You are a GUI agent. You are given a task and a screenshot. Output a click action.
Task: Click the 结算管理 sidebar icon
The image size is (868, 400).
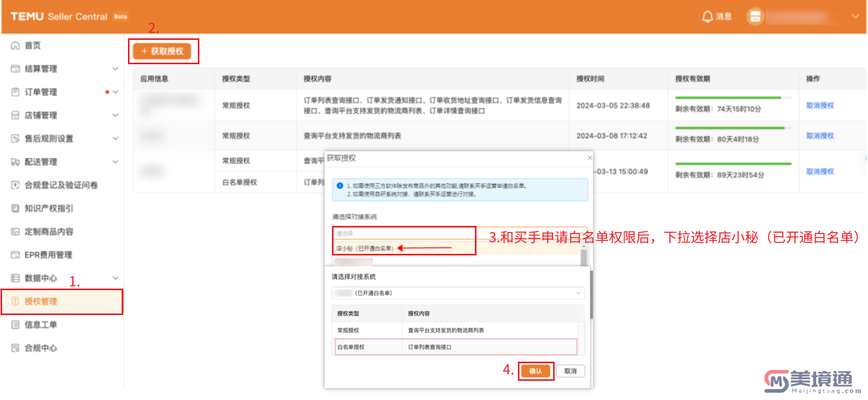click(x=16, y=69)
